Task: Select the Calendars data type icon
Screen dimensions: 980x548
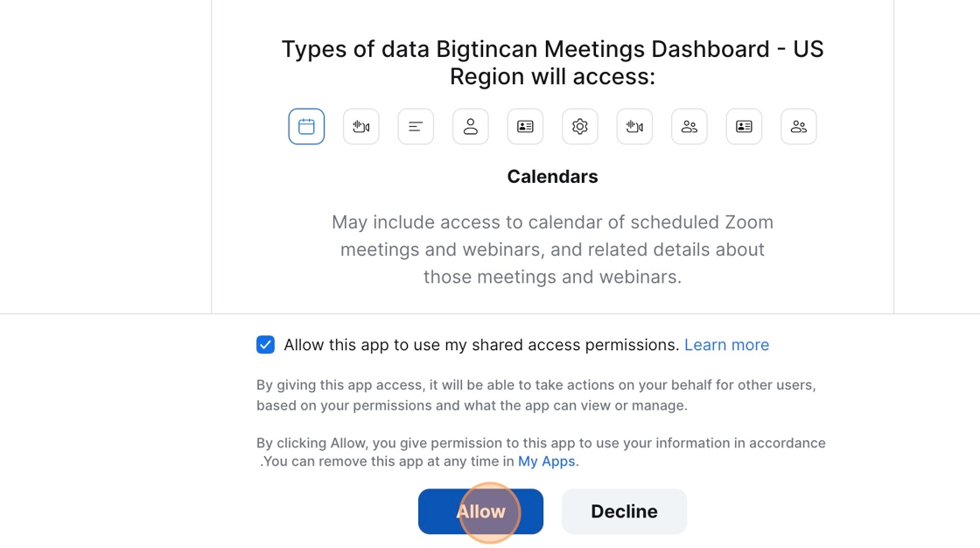Action: tap(306, 127)
